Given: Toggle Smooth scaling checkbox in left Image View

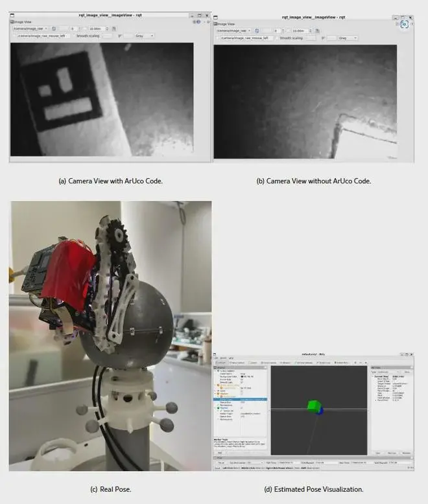Looking at the screenshot, I should pos(74,36).
